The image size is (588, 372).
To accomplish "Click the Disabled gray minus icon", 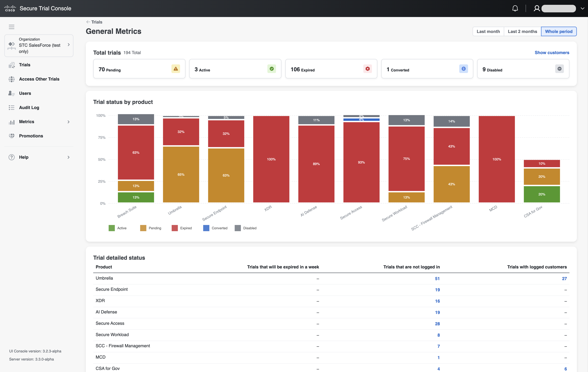I will [560, 69].
